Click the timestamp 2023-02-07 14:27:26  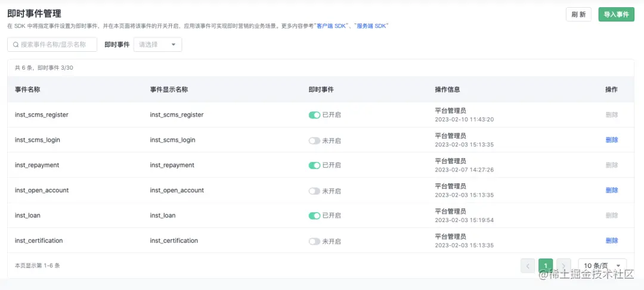click(464, 169)
